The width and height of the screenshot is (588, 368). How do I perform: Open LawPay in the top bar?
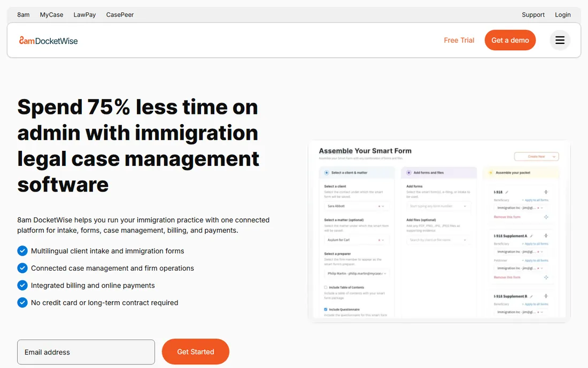pos(84,14)
